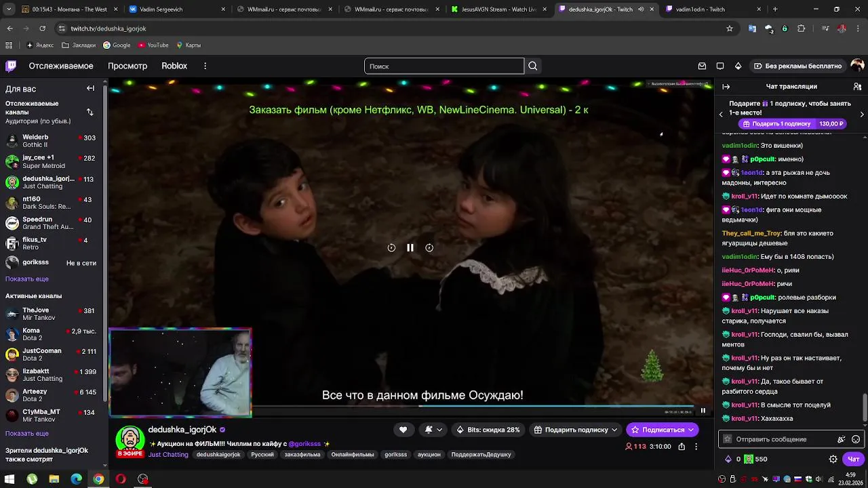868x488 pixels.
Task: Click the search magnifier button
Action: point(533,66)
